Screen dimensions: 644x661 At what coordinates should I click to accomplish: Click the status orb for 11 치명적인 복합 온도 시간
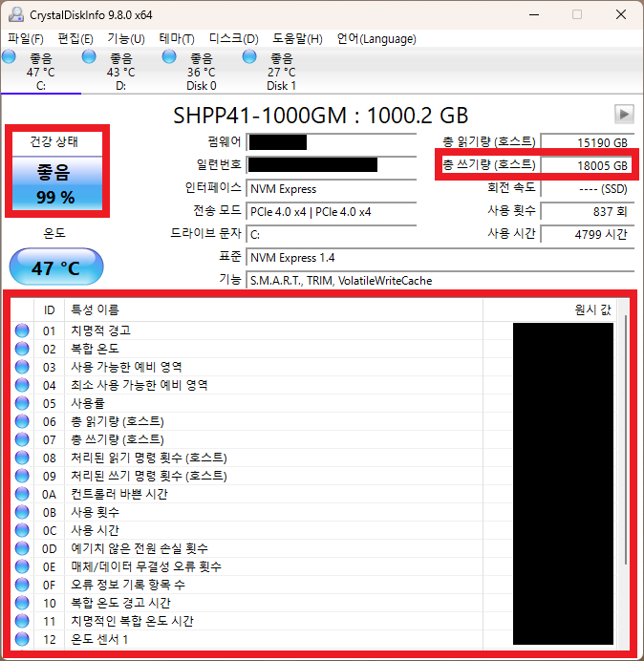click(x=22, y=621)
